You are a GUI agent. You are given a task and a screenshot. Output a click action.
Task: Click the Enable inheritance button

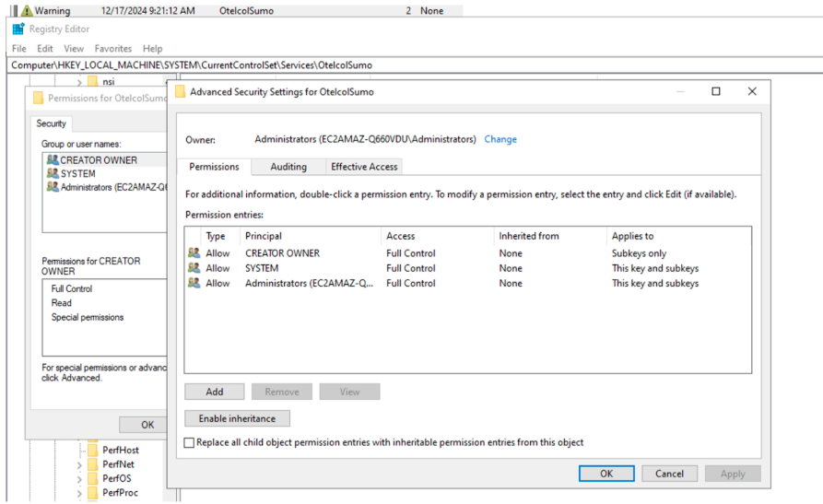coord(237,418)
